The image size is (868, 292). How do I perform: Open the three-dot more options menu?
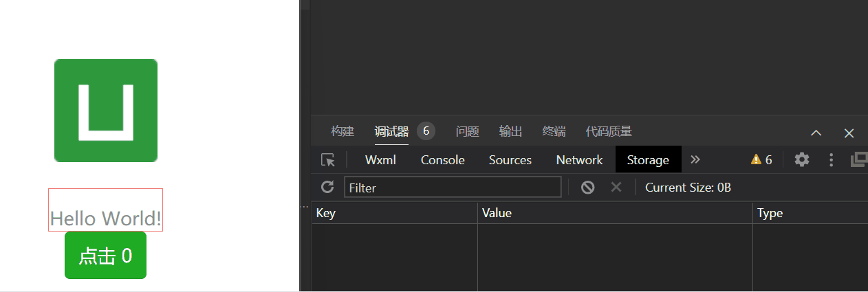(x=831, y=159)
